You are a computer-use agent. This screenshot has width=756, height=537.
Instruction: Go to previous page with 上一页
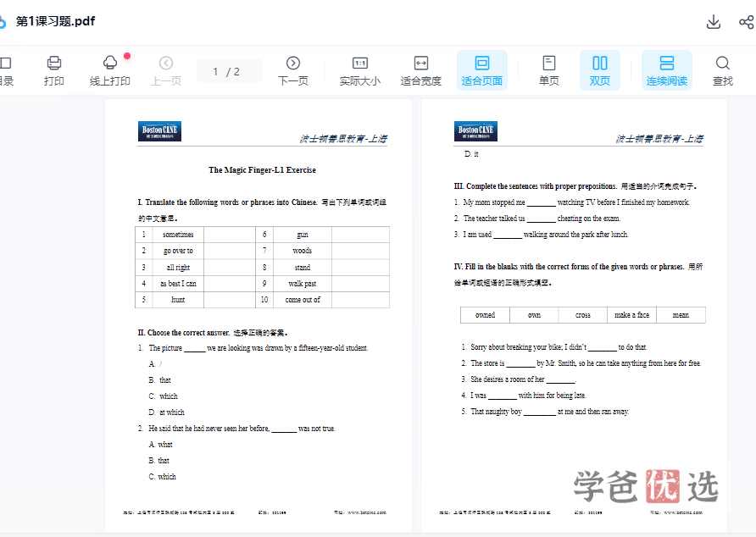tap(166, 71)
